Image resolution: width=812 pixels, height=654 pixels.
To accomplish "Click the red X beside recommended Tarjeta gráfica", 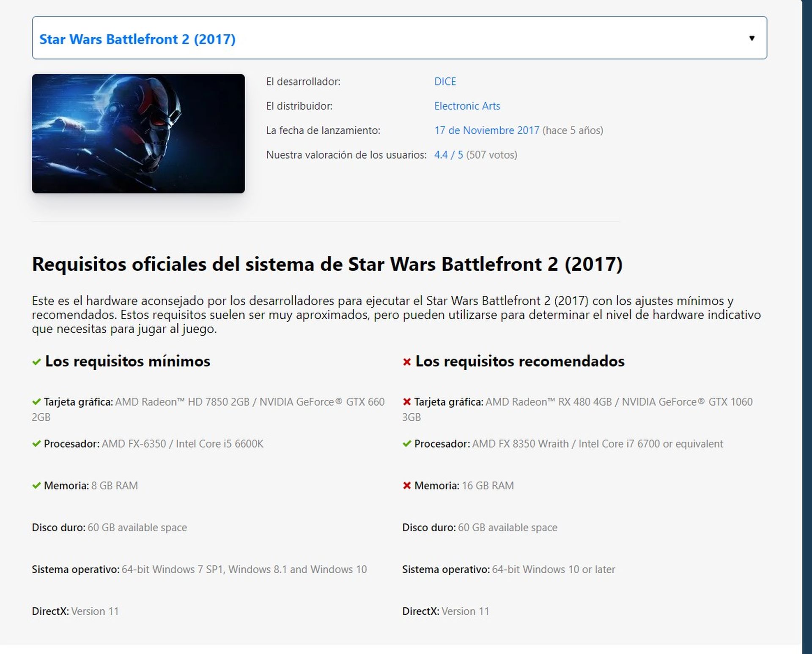I will (x=407, y=402).
